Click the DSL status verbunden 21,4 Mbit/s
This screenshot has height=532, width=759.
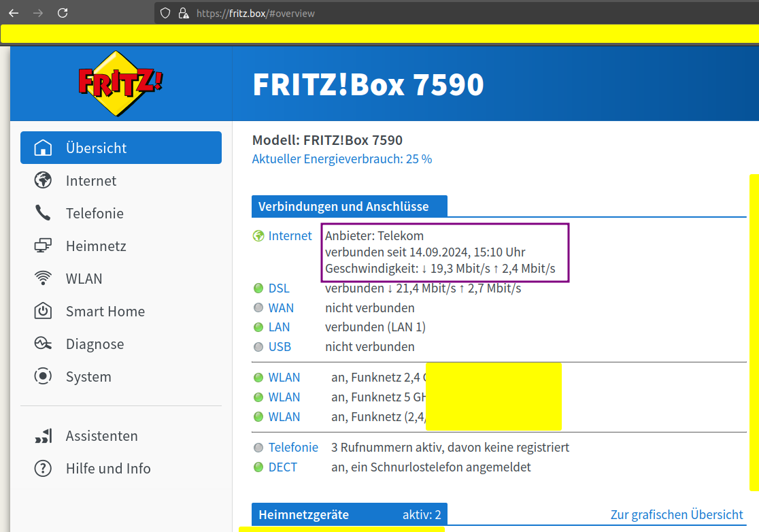coord(423,288)
